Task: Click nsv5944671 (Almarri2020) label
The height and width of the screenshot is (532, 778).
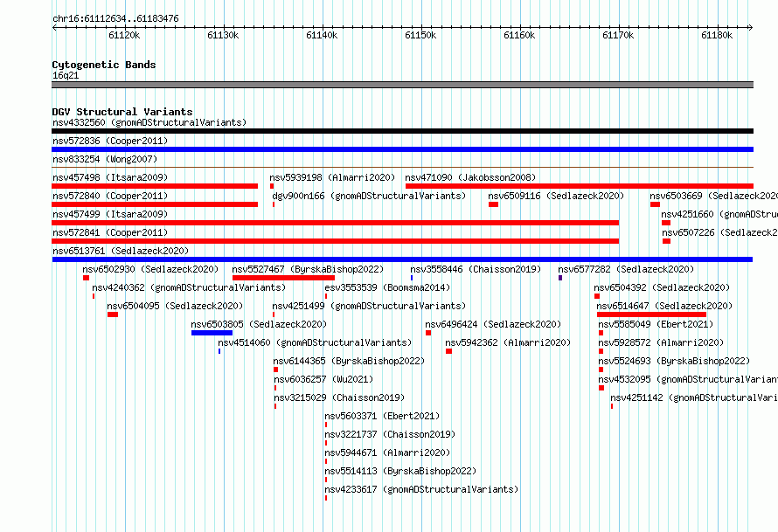Action: [x=387, y=453]
